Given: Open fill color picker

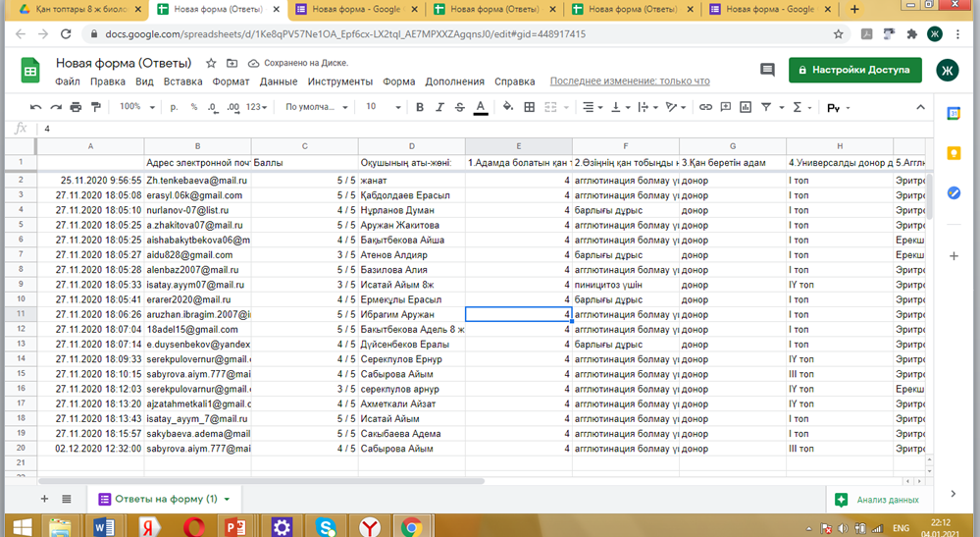Looking at the screenshot, I should click(x=508, y=107).
